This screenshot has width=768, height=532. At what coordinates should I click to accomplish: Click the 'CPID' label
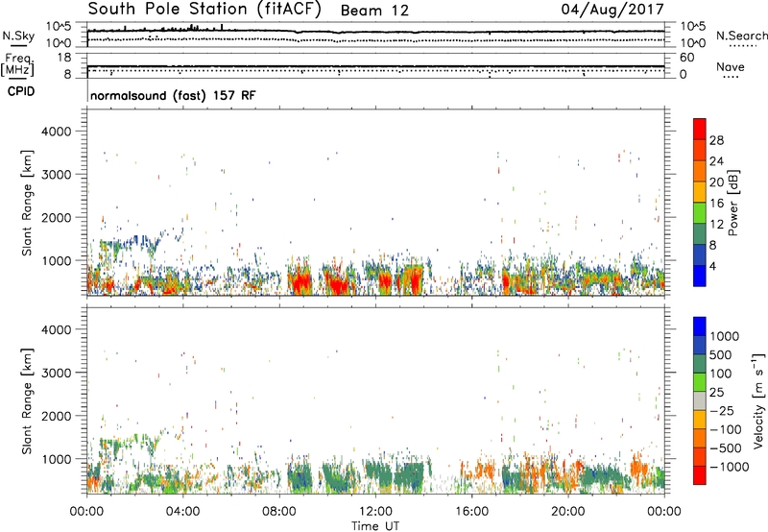[x=21, y=91]
